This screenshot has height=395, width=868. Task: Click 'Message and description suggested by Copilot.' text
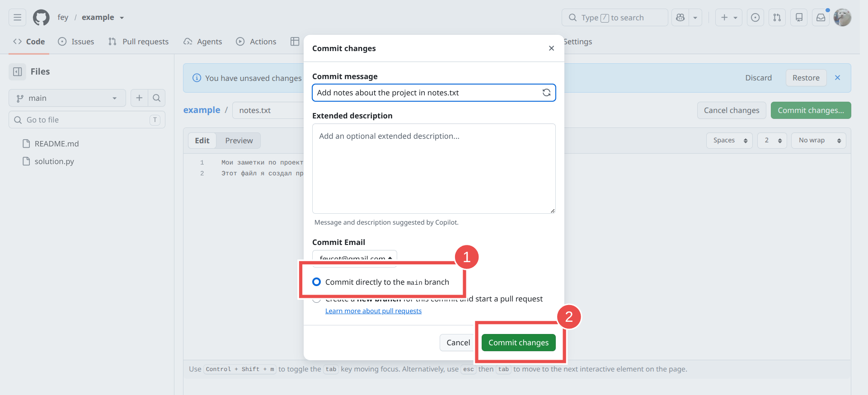coord(386,222)
